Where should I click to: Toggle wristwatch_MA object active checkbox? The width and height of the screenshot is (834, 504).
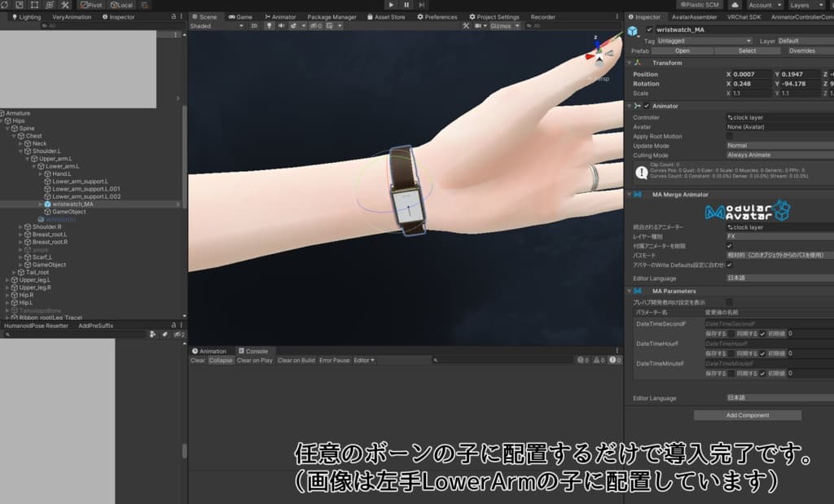(649, 30)
